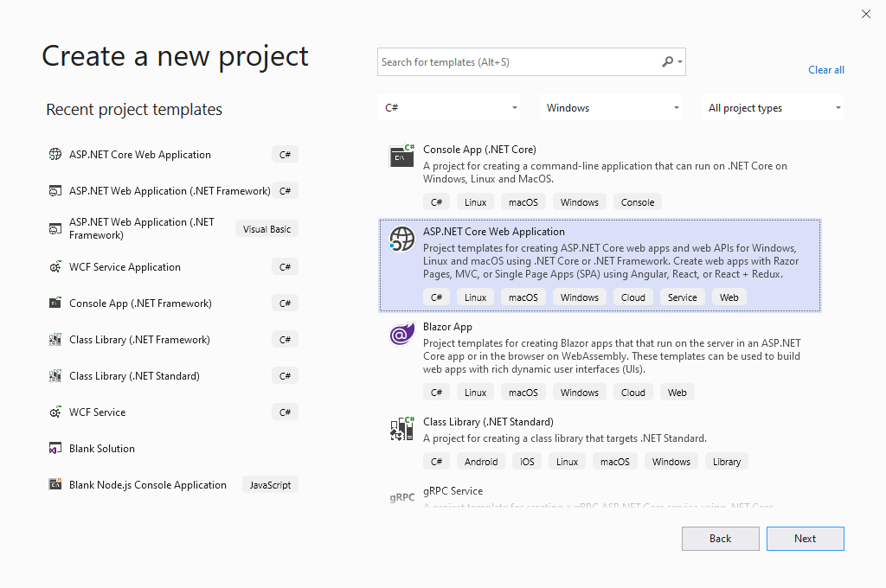Click the Blazor App purple flame icon
Screen dimensions: 886x588
(x=401, y=333)
